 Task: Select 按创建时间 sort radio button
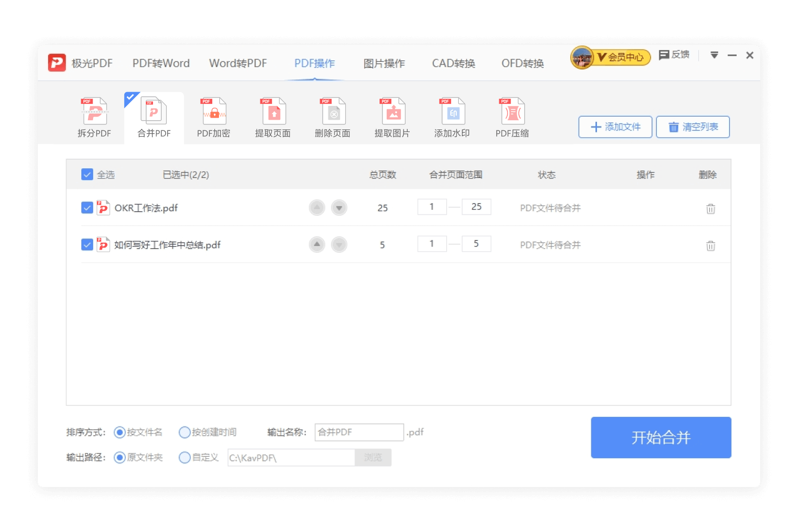pos(185,433)
